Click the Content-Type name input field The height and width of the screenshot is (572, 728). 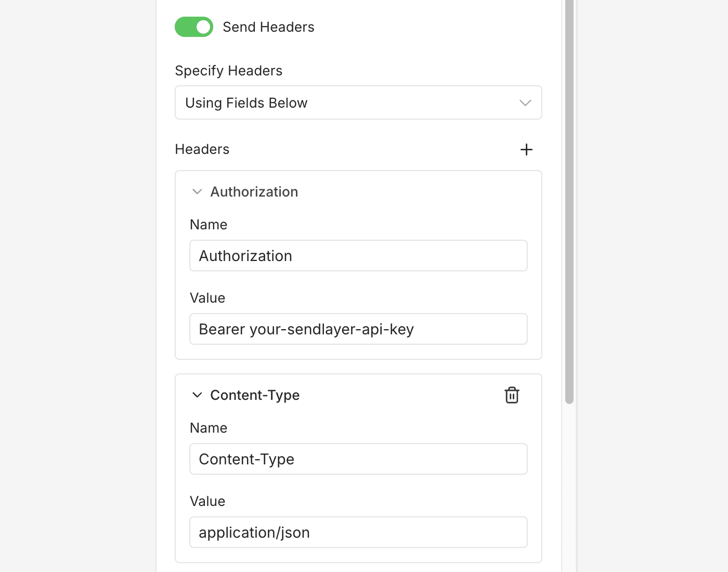(358, 459)
